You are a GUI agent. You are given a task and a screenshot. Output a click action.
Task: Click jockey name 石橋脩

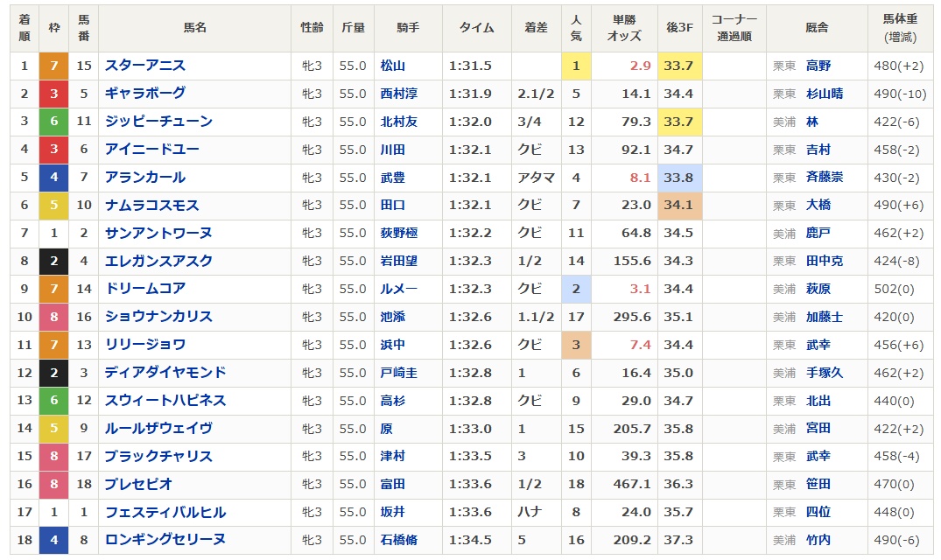[399, 540]
